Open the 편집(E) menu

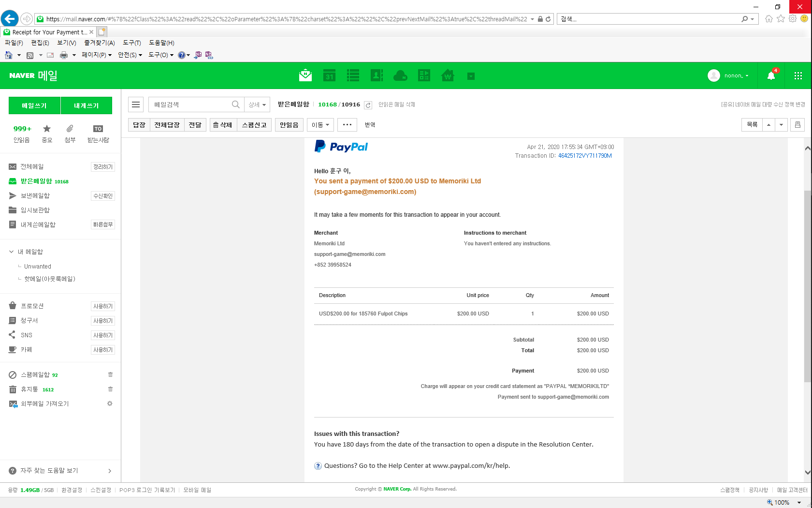pos(40,43)
